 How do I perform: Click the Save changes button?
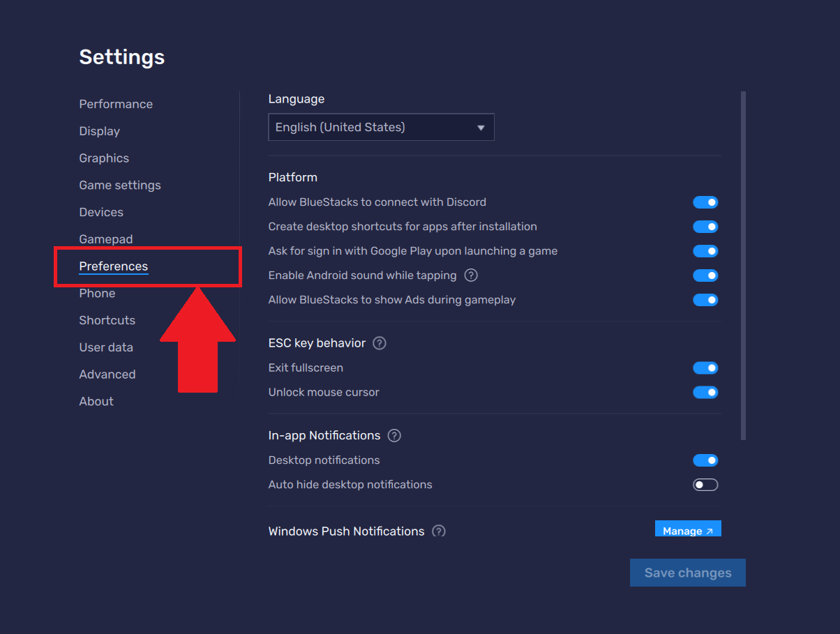point(687,572)
